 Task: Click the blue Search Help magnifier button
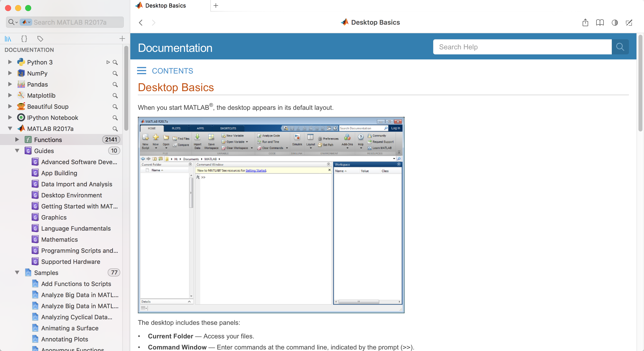click(620, 47)
